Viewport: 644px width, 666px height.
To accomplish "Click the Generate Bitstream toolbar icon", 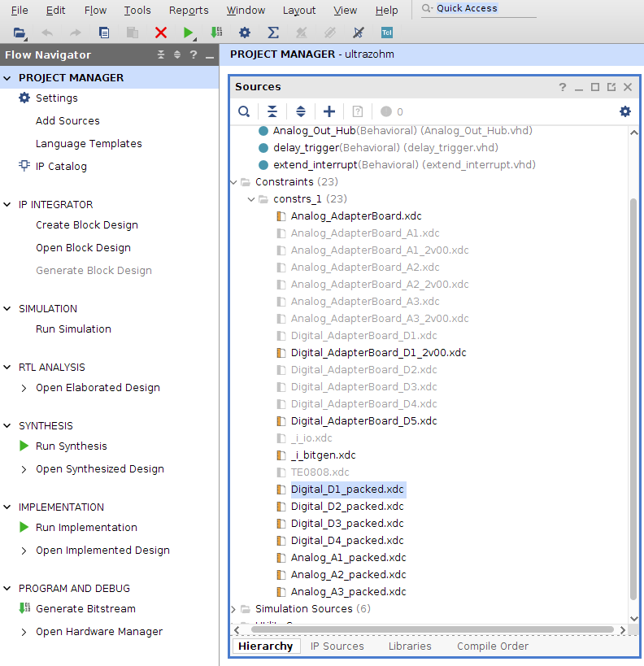I will tap(216, 33).
